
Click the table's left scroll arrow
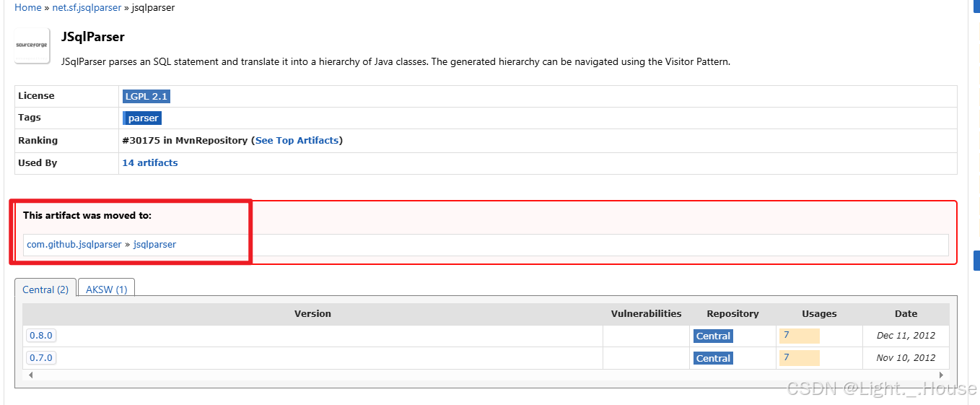click(x=30, y=375)
